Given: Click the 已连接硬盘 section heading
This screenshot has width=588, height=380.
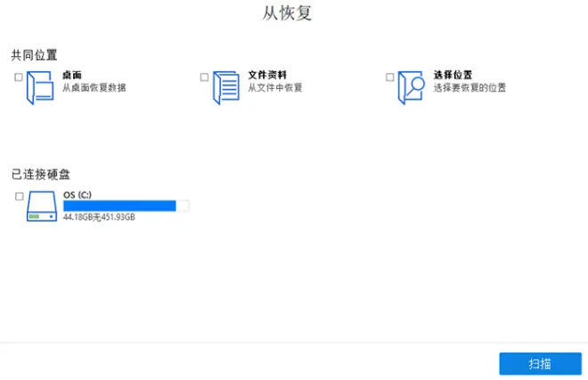Looking at the screenshot, I should pyautogui.click(x=40, y=174).
